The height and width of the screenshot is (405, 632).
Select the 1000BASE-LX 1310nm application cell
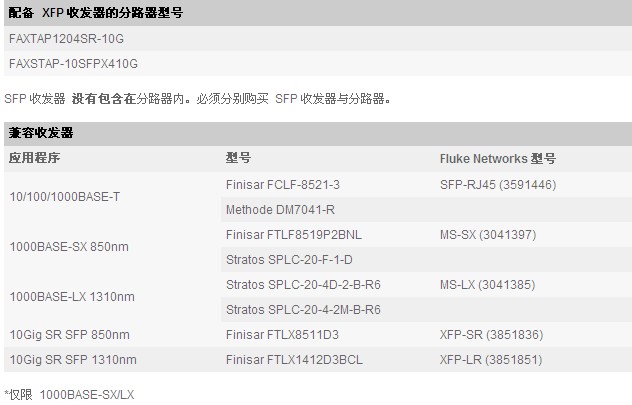(72, 297)
